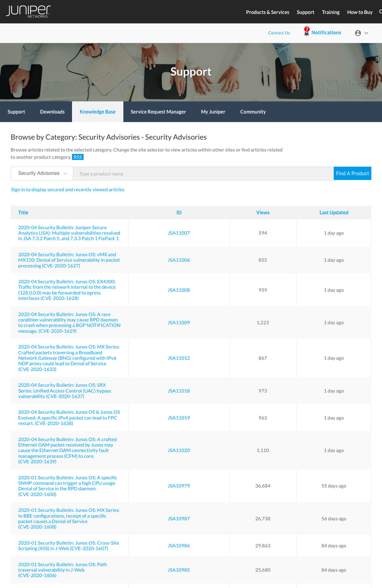The image size is (382, 588).
Task: Open the JSA11009 ID link
Action: click(179, 322)
